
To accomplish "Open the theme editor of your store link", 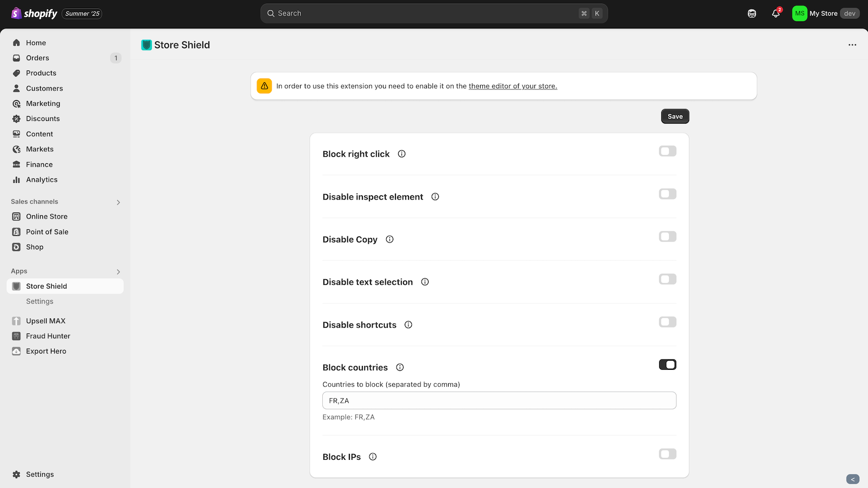I will tap(513, 86).
